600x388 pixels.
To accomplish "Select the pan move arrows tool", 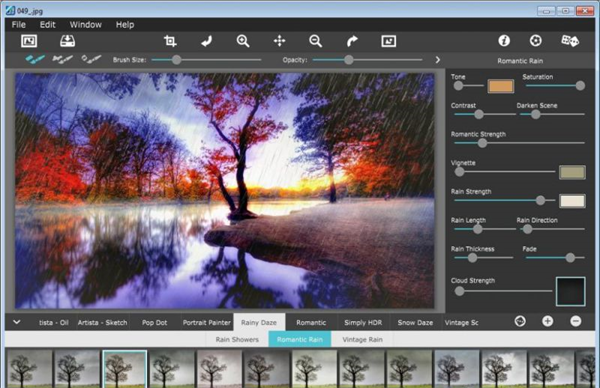I will pos(279,41).
